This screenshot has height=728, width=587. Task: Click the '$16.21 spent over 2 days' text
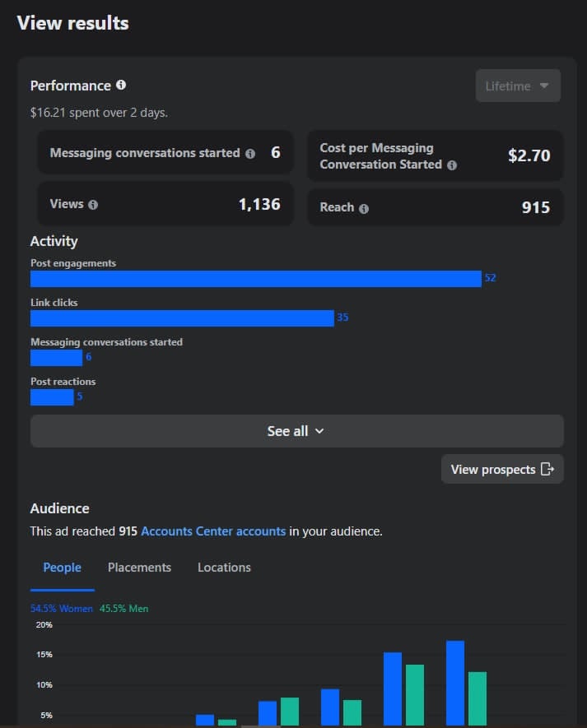pos(99,113)
